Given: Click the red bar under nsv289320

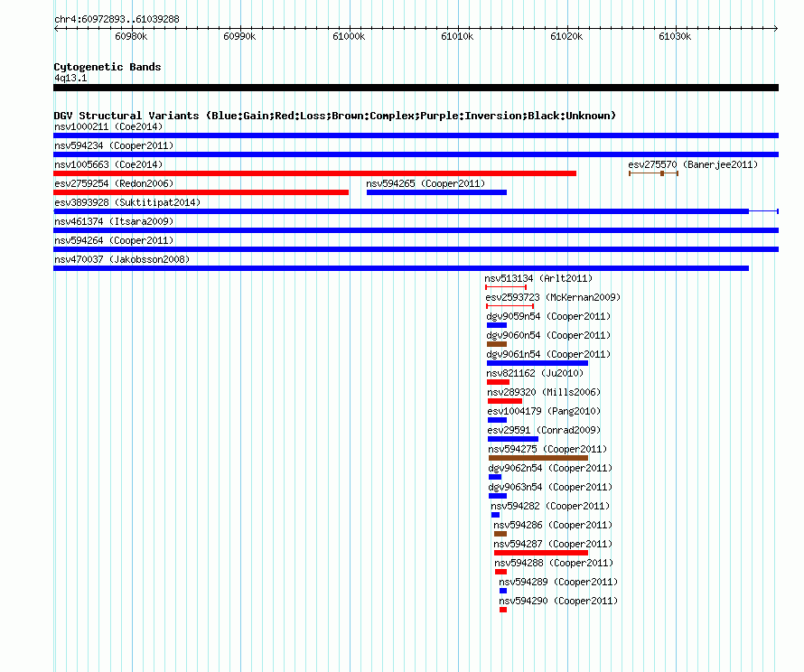Looking at the screenshot, I should click(505, 401).
